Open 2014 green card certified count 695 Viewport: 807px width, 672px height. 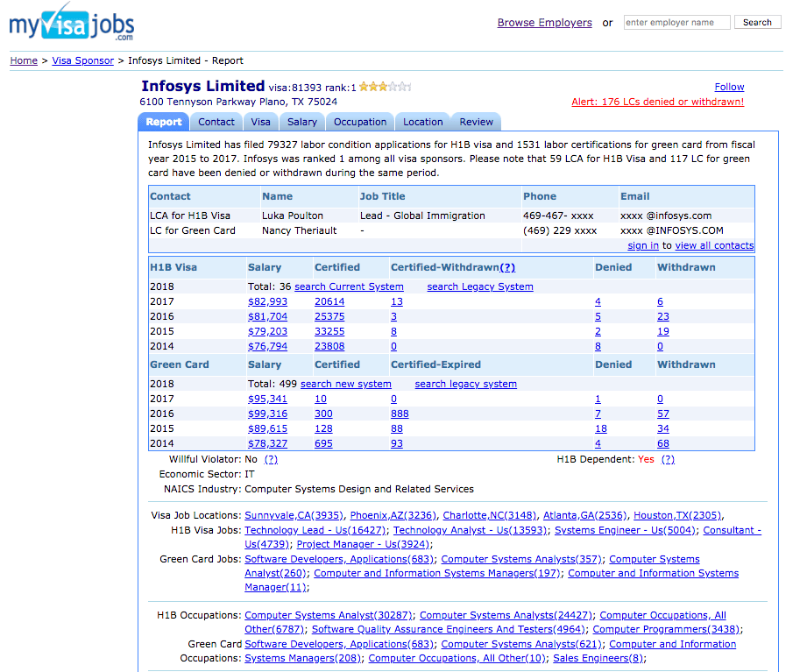click(323, 443)
